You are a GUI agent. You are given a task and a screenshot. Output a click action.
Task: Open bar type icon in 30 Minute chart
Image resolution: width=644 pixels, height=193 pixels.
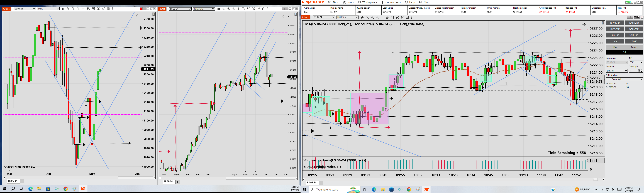pyautogui.click(x=219, y=9)
